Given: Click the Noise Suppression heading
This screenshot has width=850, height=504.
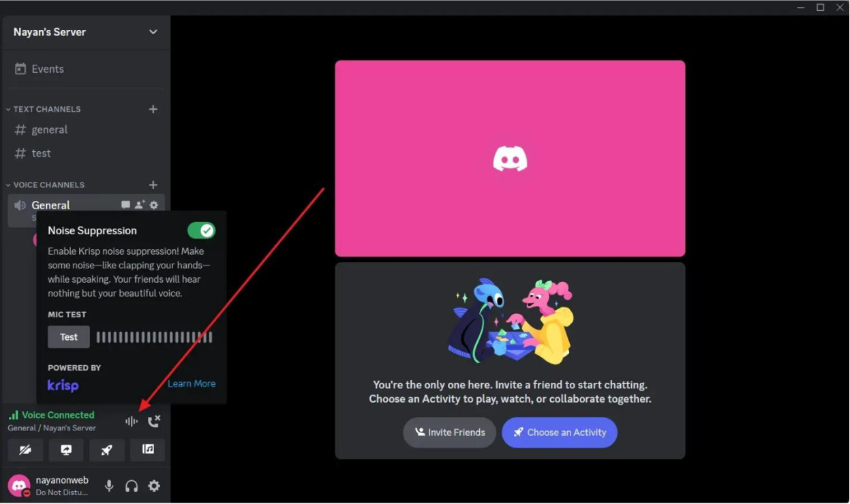Looking at the screenshot, I should point(92,231).
